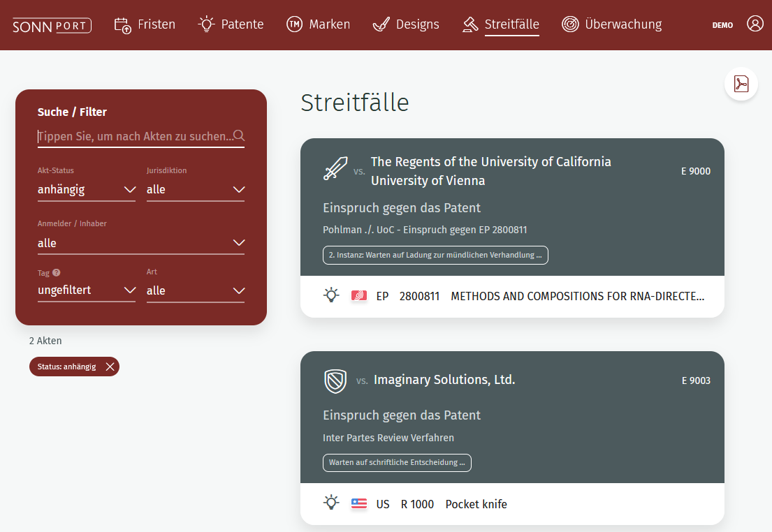This screenshot has width=772, height=532.
Task: Click the Überwachung target icon
Action: (x=570, y=24)
